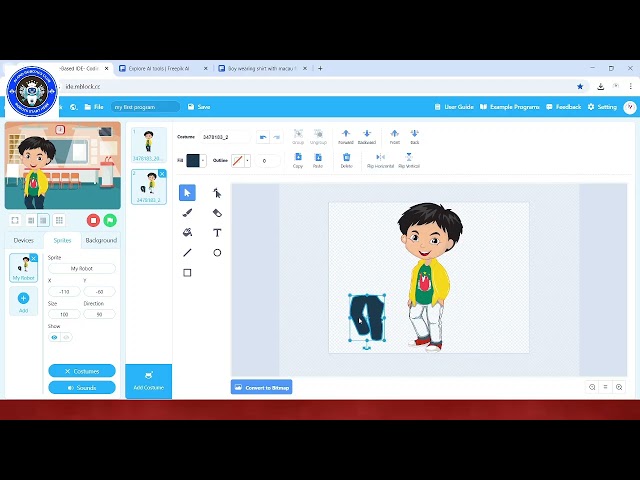The height and width of the screenshot is (480, 640).
Task: Open a new browser tab
Action: tap(320, 69)
